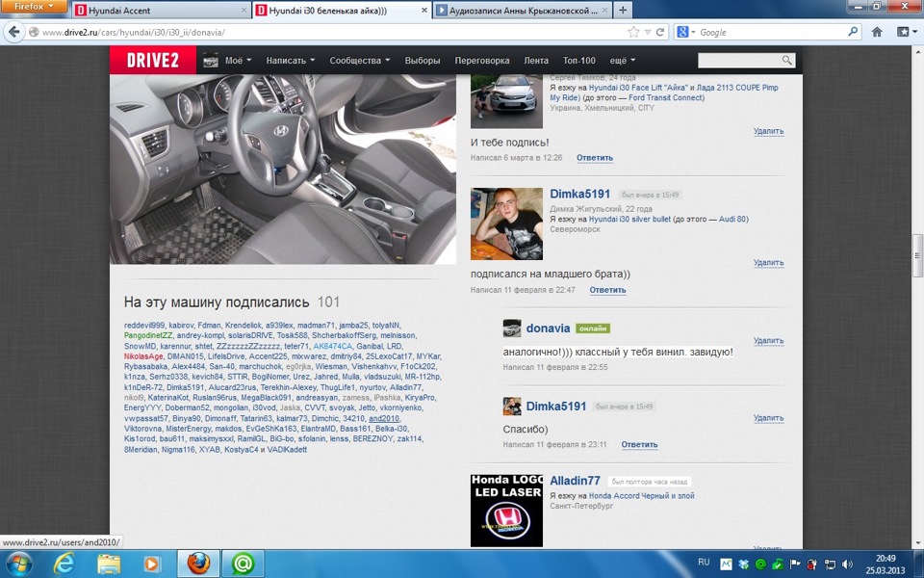Expand the Написать dropdown menu
The height and width of the screenshot is (578, 924).
[x=290, y=60]
